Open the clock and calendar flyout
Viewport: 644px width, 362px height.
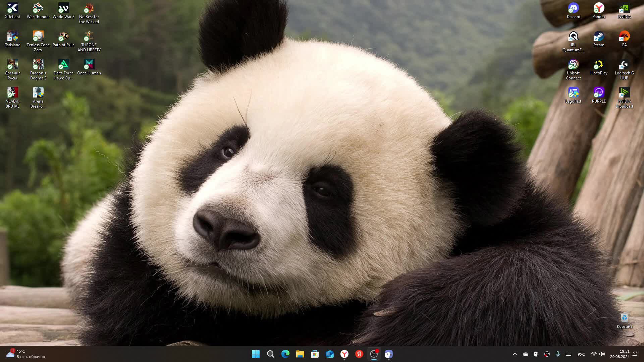tap(620, 354)
